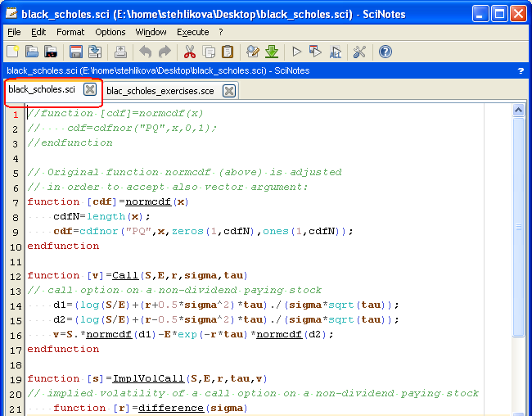Click 'zeros(1,cdfN)' on line 9
This screenshot has height=416, width=532.
[x=213, y=231]
